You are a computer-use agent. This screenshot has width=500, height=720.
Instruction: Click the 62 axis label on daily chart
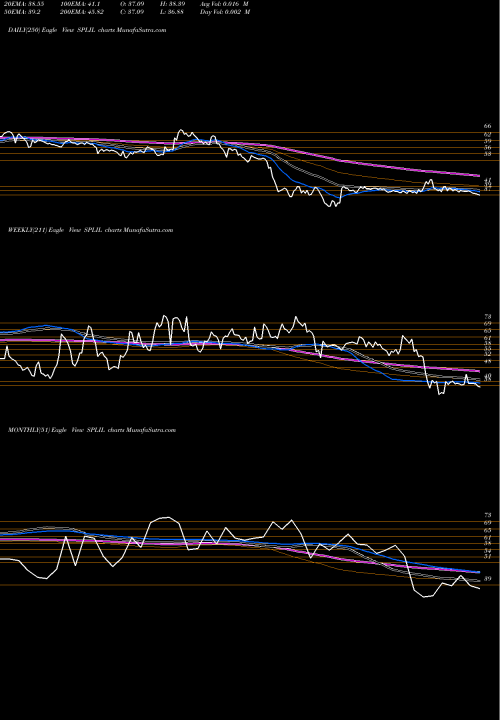(x=488, y=135)
